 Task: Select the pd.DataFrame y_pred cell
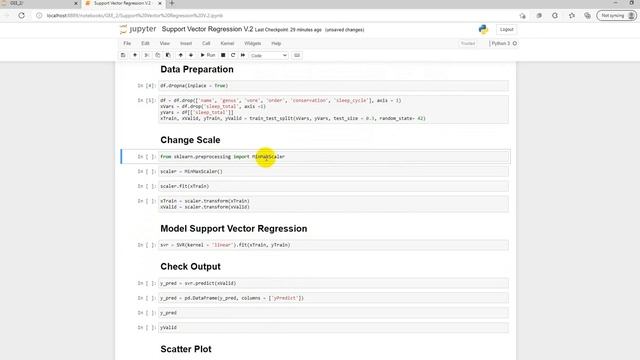[333, 298]
